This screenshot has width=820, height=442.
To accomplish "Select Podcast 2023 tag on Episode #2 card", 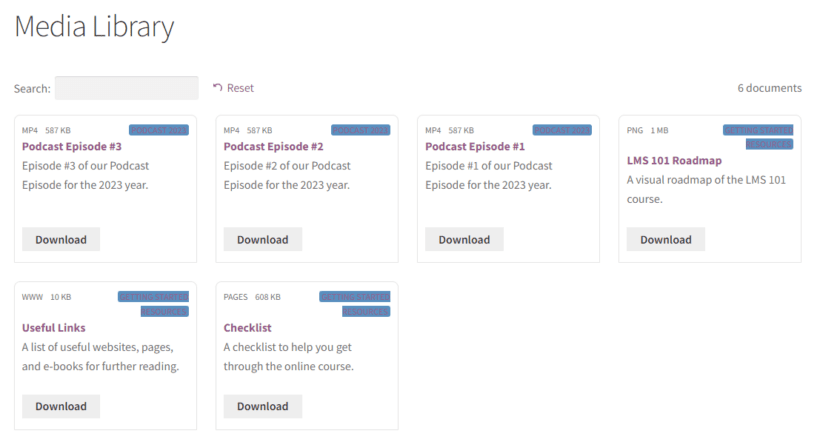I will (361, 130).
